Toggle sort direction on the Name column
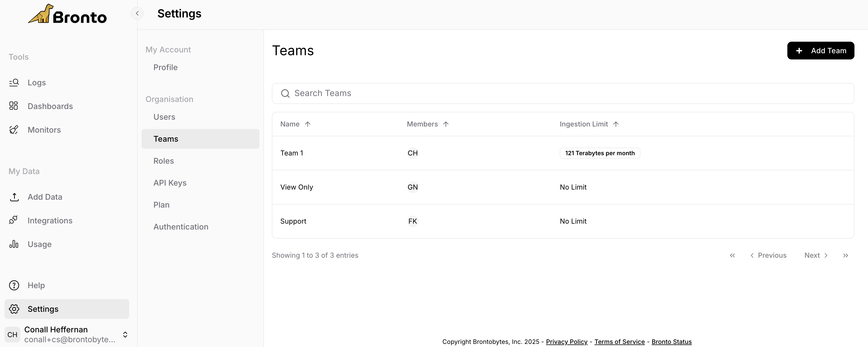 click(308, 124)
